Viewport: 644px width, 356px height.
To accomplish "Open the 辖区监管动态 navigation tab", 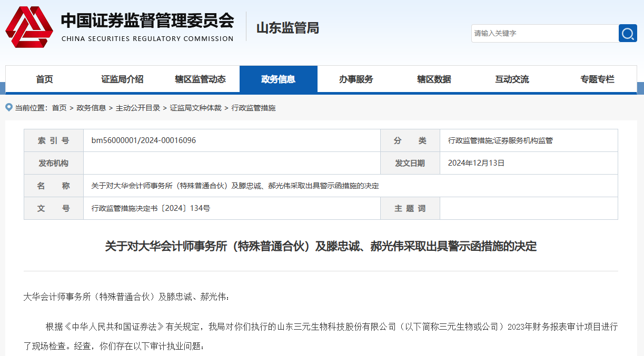I will pos(200,79).
